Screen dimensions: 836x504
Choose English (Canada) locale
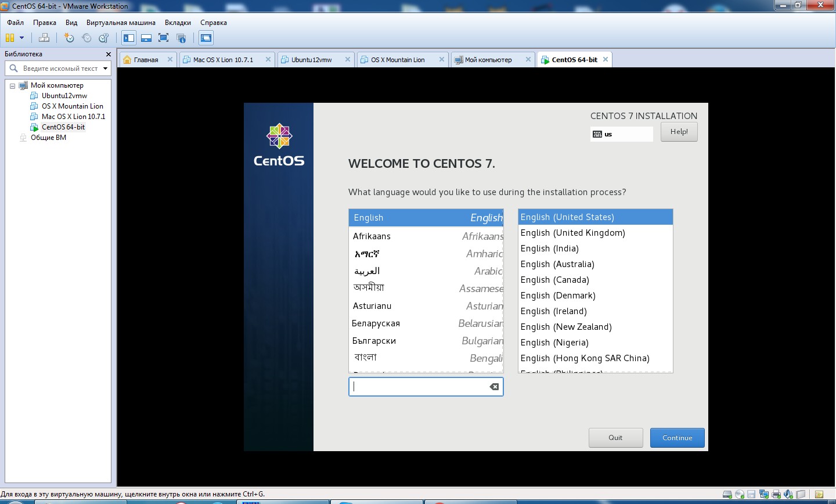(x=595, y=280)
